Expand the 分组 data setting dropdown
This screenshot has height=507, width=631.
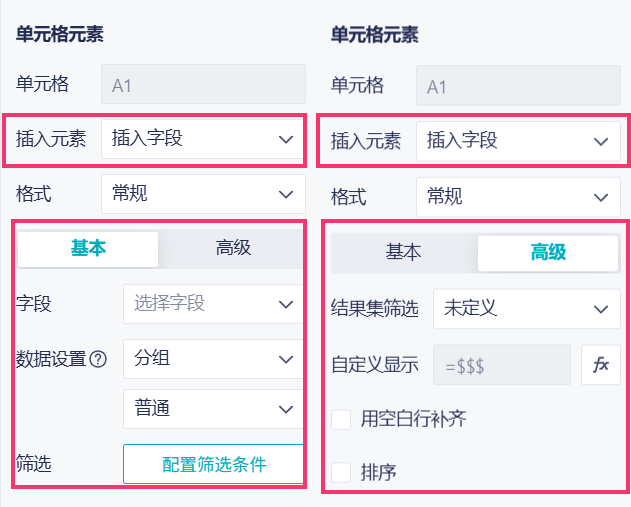[x=212, y=359]
